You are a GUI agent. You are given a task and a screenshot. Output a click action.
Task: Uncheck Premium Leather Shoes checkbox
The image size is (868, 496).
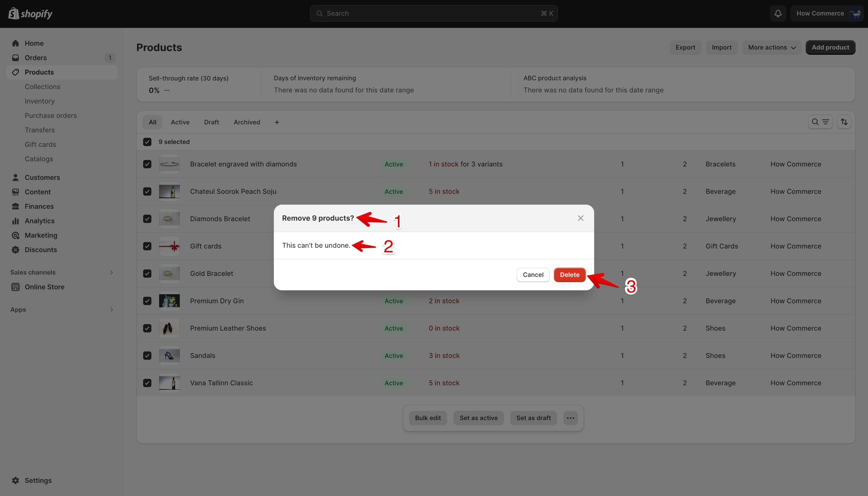[x=147, y=328]
